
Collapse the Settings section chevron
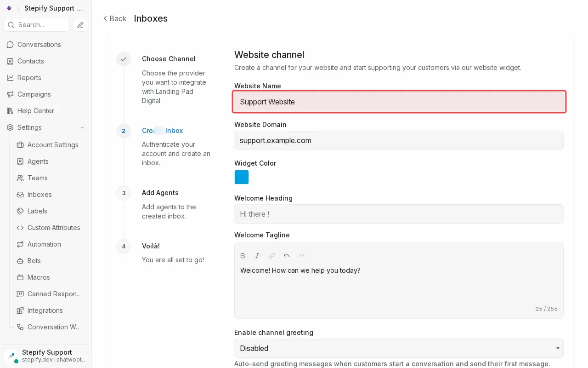click(82, 127)
